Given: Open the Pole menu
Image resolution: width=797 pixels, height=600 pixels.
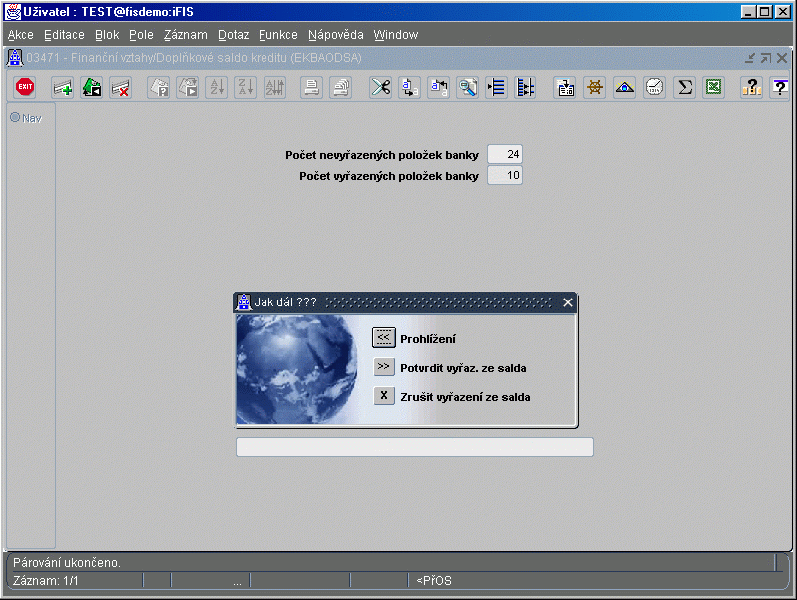Looking at the screenshot, I should pos(141,35).
